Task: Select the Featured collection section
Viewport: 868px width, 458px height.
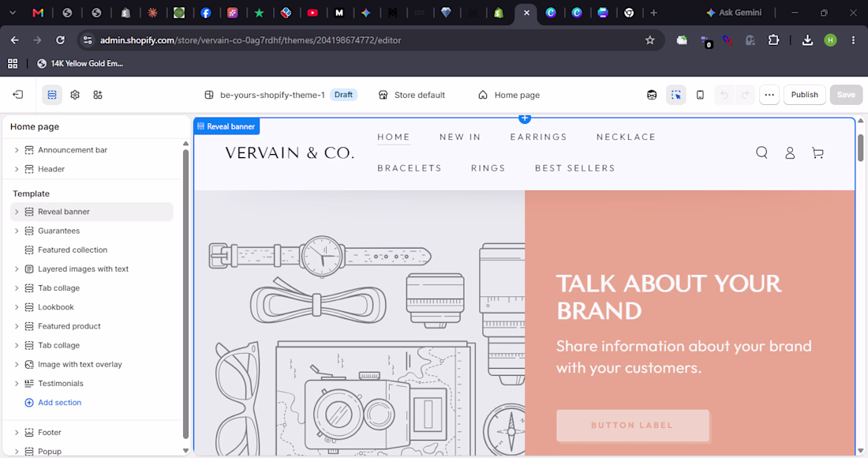Action: (x=92, y=250)
